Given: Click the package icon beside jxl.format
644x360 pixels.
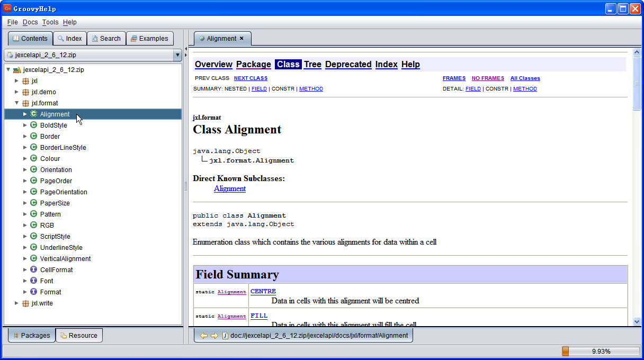Looking at the screenshot, I should [x=25, y=103].
